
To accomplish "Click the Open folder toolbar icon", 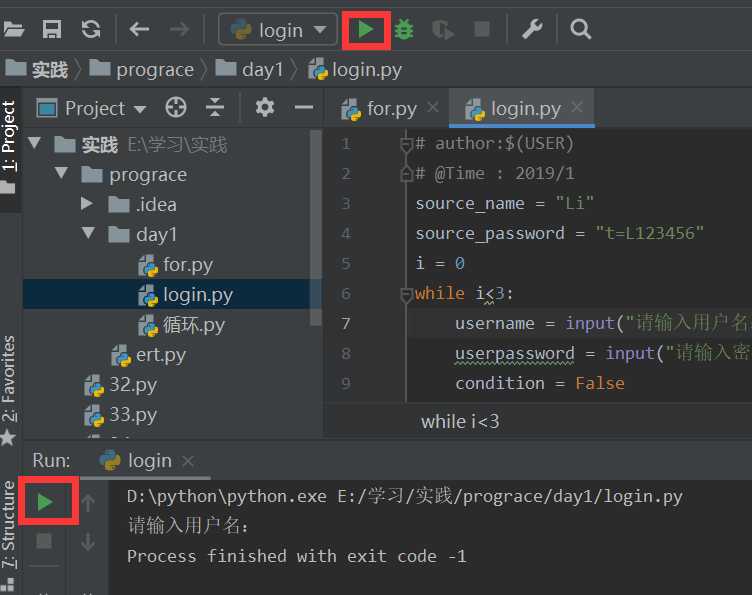I will point(12,29).
